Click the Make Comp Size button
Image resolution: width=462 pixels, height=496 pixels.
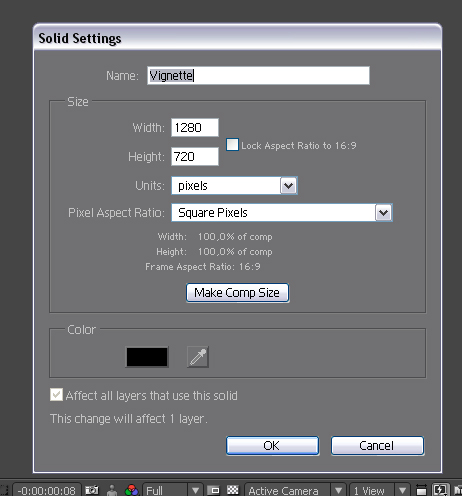(237, 293)
